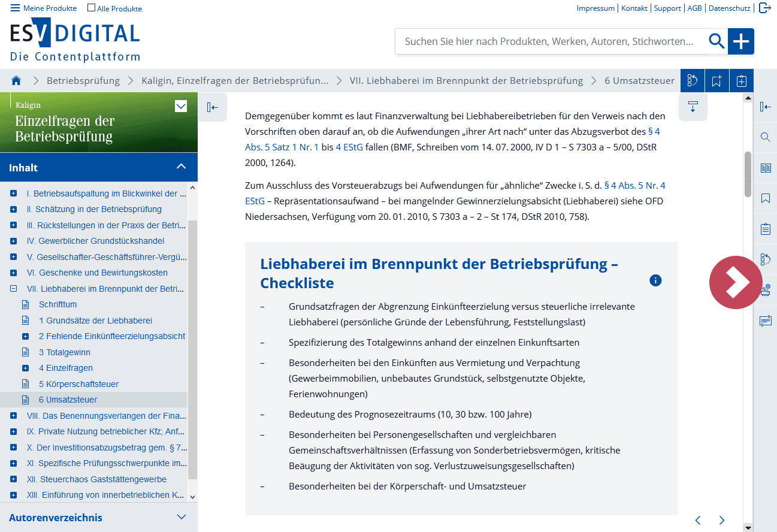
Task: Click the red forward arrow circle button
Action: tap(736, 282)
